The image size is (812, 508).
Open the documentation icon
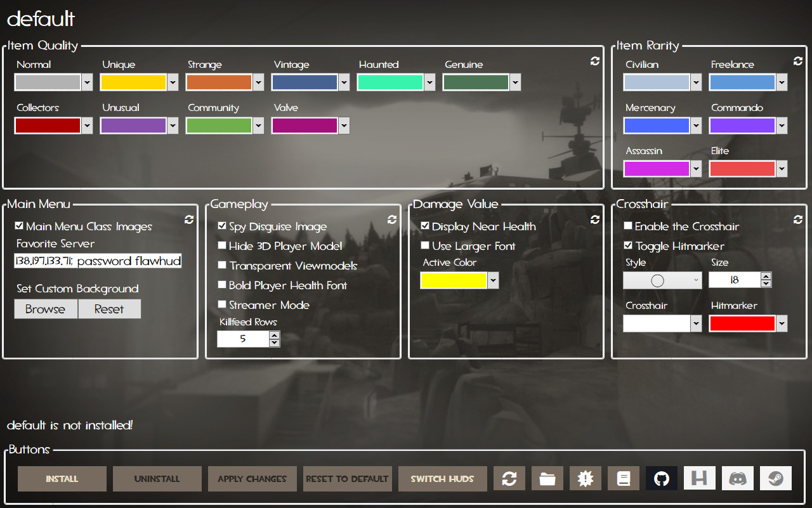pyautogui.click(x=623, y=478)
